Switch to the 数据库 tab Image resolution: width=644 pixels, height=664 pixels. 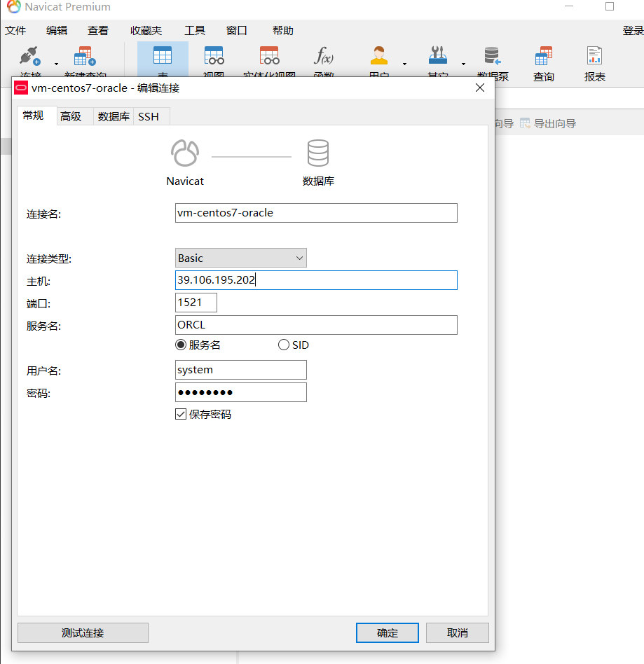point(114,116)
